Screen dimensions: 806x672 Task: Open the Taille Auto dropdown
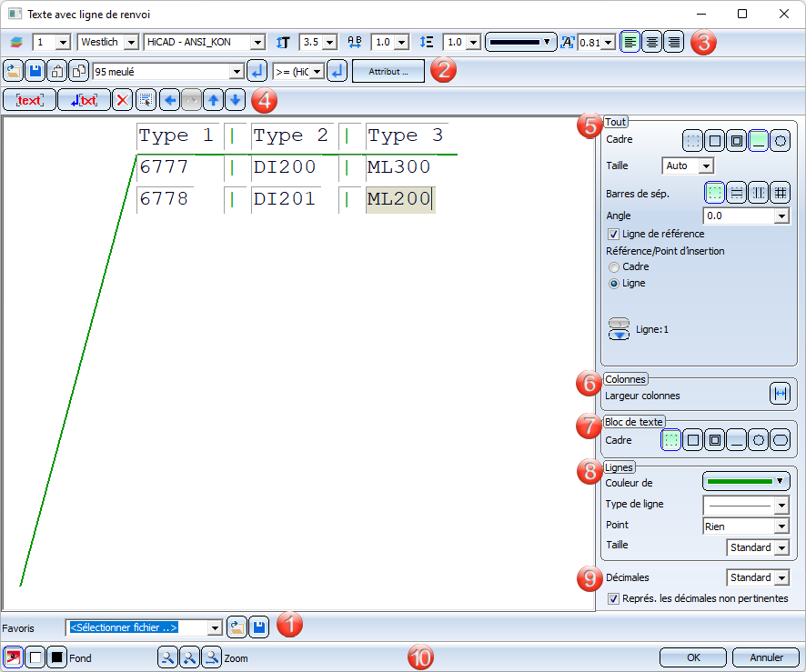706,165
